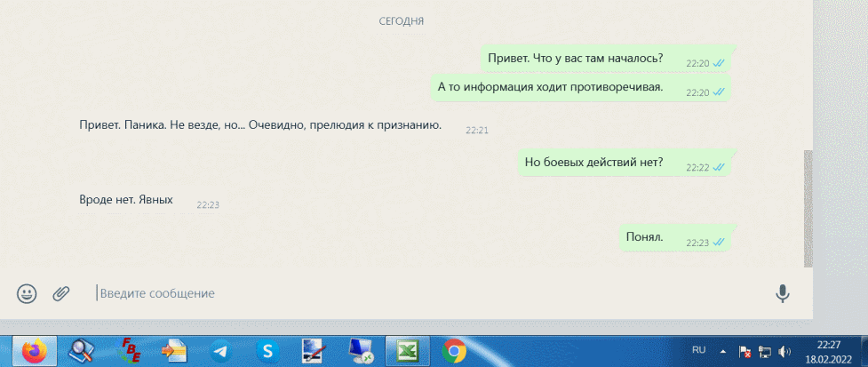Switch to Excel in the taskbar
The image size is (868, 367).
(407, 352)
